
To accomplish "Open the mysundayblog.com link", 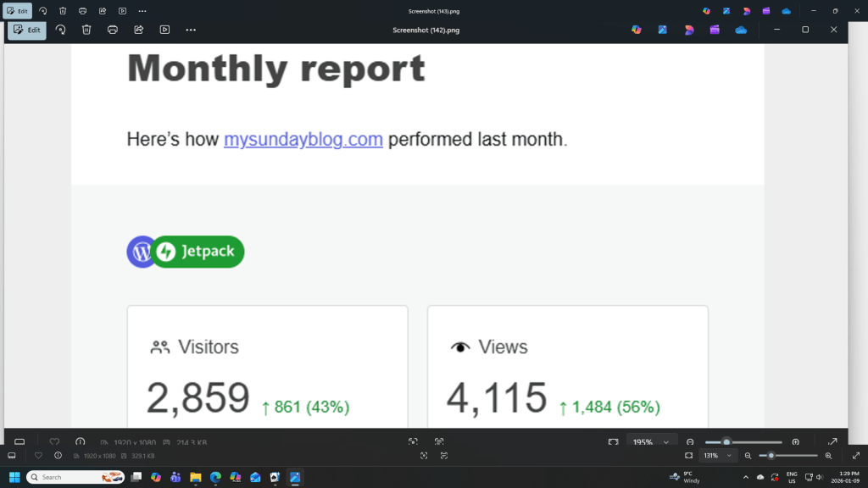I will [x=303, y=139].
